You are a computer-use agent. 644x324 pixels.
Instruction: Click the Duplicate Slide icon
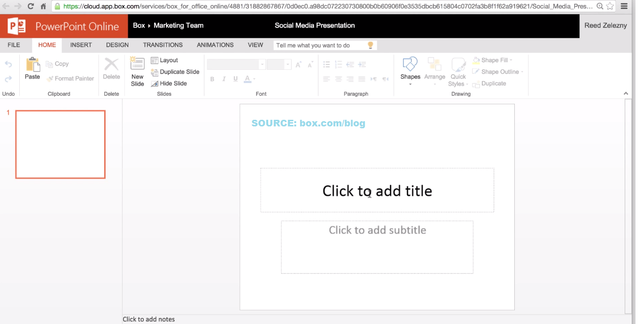pyautogui.click(x=155, y=72)
